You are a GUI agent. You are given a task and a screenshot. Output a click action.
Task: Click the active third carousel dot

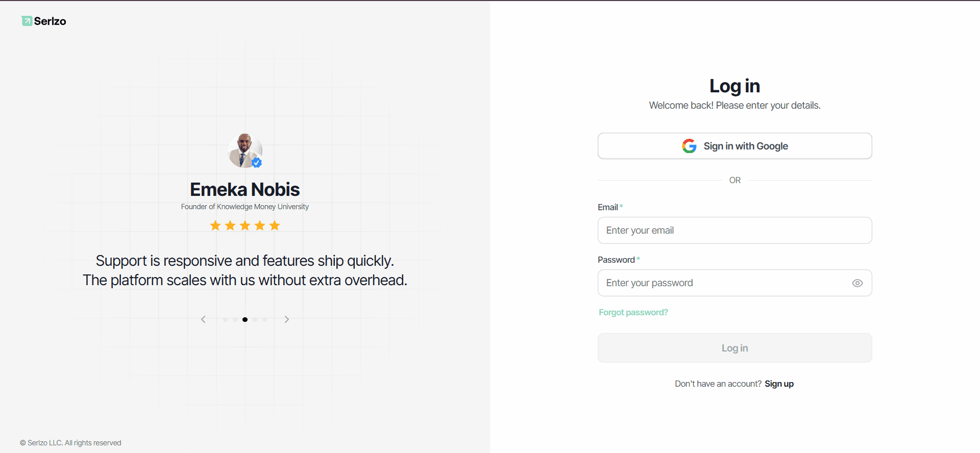[245, 319]
